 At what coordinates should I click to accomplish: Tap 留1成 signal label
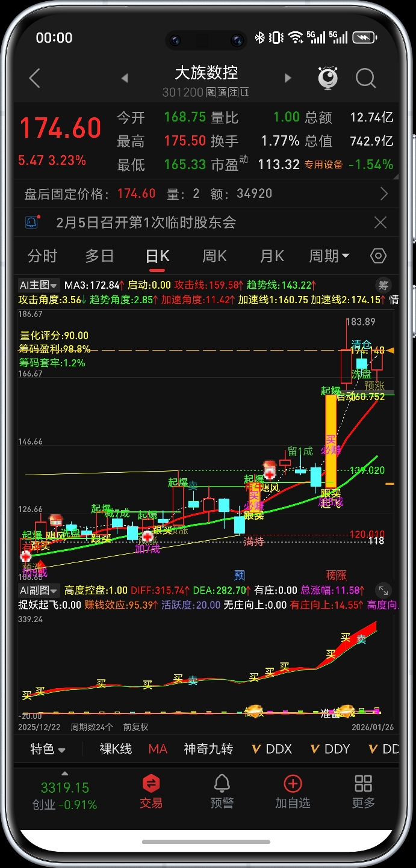(300, 452)
